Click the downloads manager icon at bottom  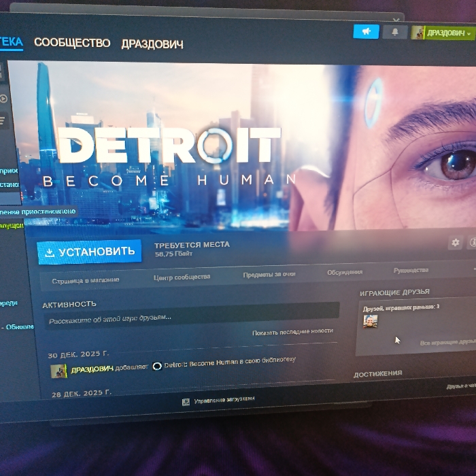(x=186, y=403)
